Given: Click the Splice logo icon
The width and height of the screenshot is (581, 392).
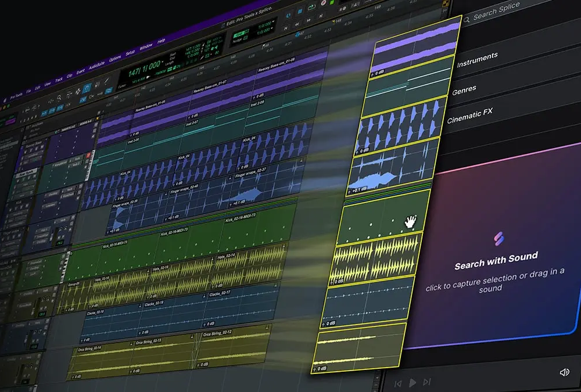Looking at the screenshot, I should point(498,239).
